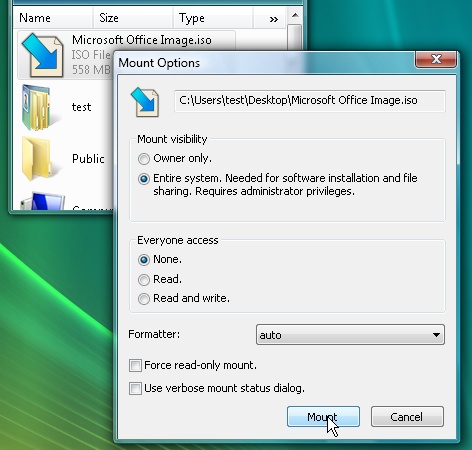This screenshot has height=450, width=472.
Task: Open the Formatter auto dropdown
Action: click(x=350, y=335)
